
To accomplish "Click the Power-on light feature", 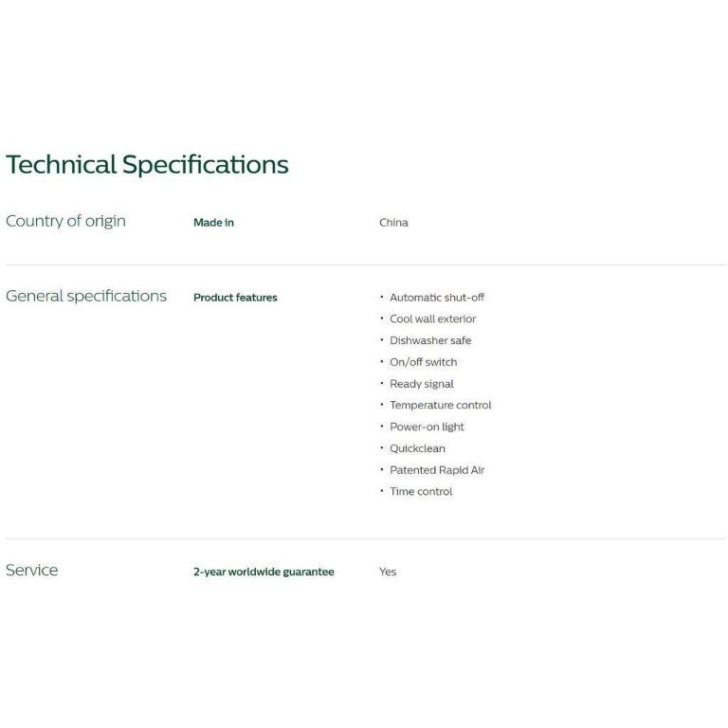I will (427, 427).
